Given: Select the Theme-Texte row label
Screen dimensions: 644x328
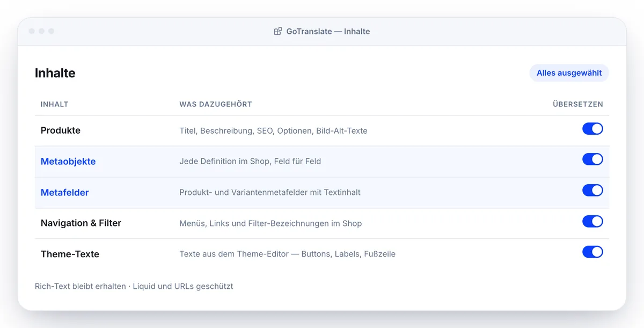Looking at the screenshot, I should (x=70, y=254).
